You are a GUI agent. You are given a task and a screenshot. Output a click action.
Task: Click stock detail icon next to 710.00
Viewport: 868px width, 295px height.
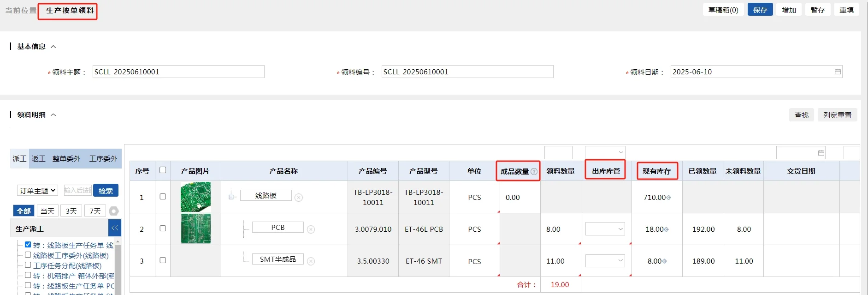point(669,198)
